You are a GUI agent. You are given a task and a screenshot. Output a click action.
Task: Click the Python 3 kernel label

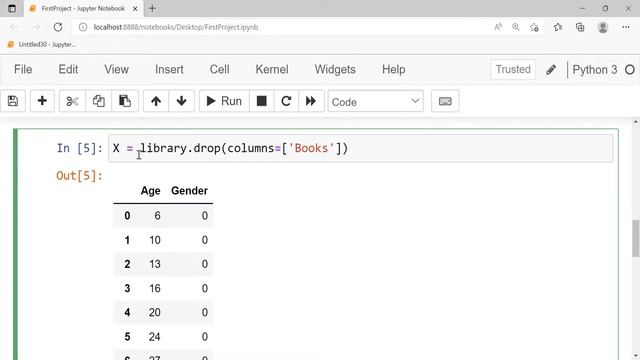tap(595, 70)
